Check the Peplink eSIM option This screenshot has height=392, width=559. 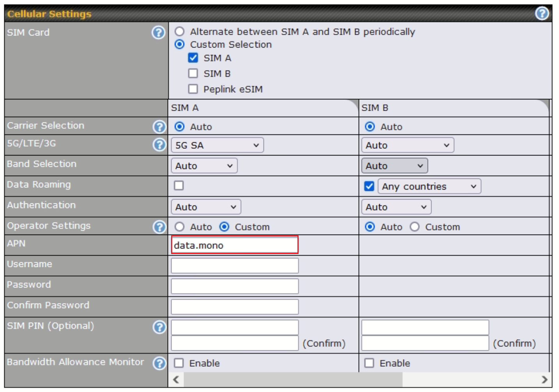(193, 89)
